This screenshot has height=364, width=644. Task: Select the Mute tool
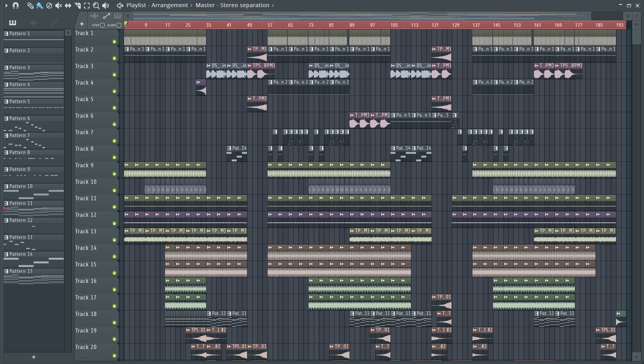(x=58, y=5)
